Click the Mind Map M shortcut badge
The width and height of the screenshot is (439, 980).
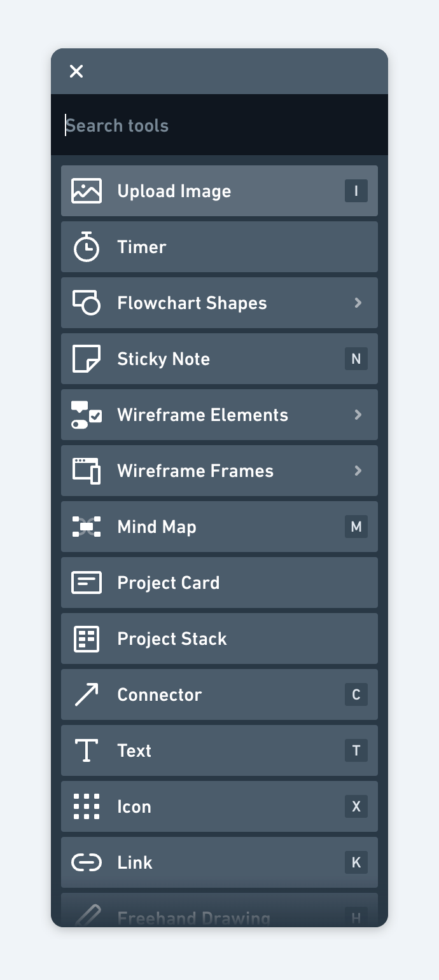[356, 526]
